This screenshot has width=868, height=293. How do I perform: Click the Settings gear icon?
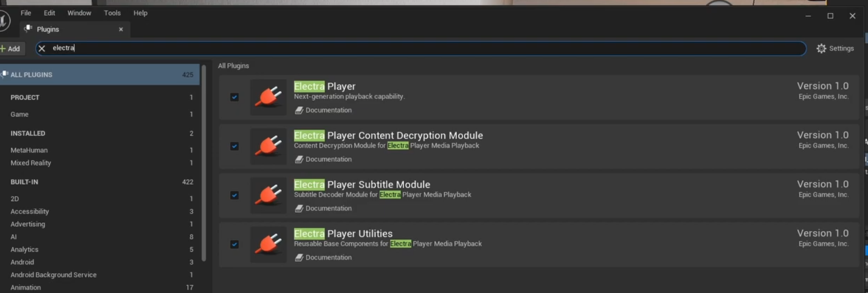point(821,49)
